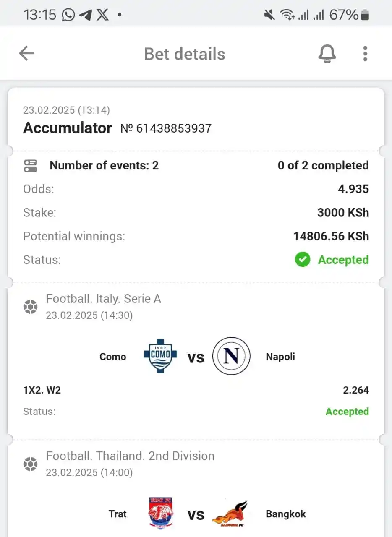Tap the Telegram status bar icon
The height and width of the screenshot is (537, 392).
(85, 15)
